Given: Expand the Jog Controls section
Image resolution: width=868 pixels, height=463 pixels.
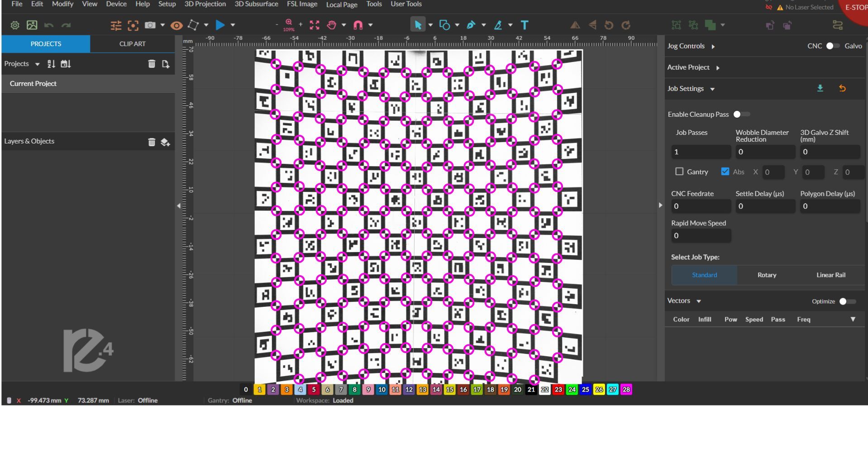Looking at the screenshot, I should click(x=714, y=46).
